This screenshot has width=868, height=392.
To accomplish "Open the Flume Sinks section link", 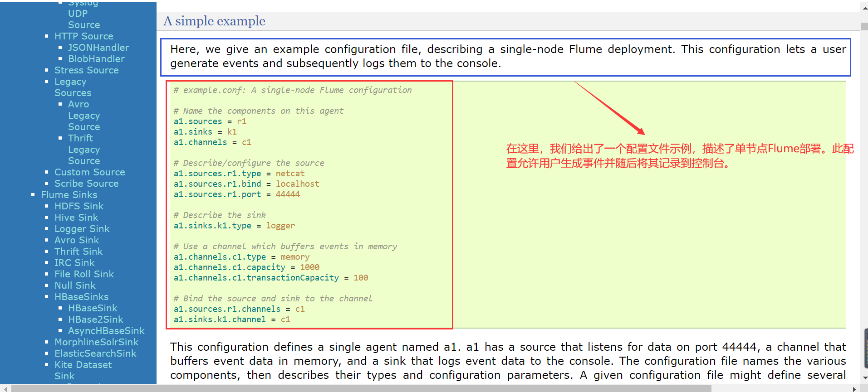I will coord(69,195).
